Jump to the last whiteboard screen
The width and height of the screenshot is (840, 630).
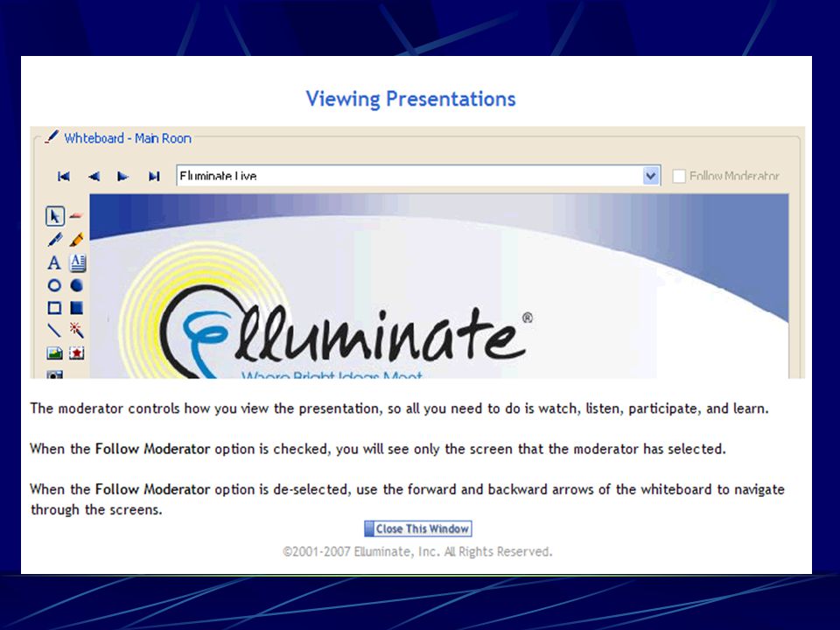(x=154, y=176)
